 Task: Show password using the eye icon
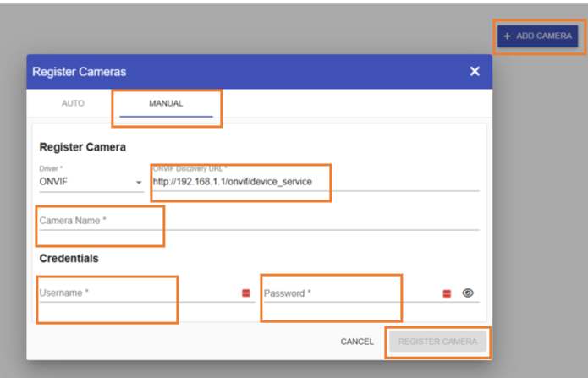[468, 293]
